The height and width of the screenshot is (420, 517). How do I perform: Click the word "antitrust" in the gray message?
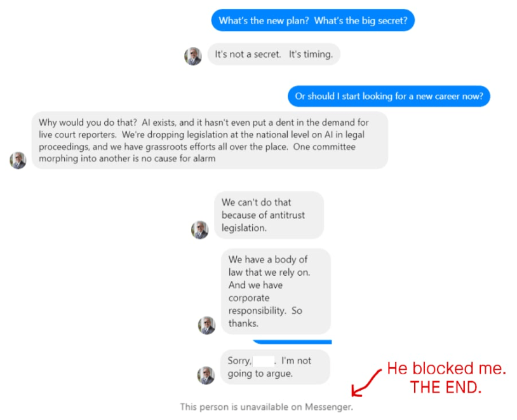tap(286, 215)
